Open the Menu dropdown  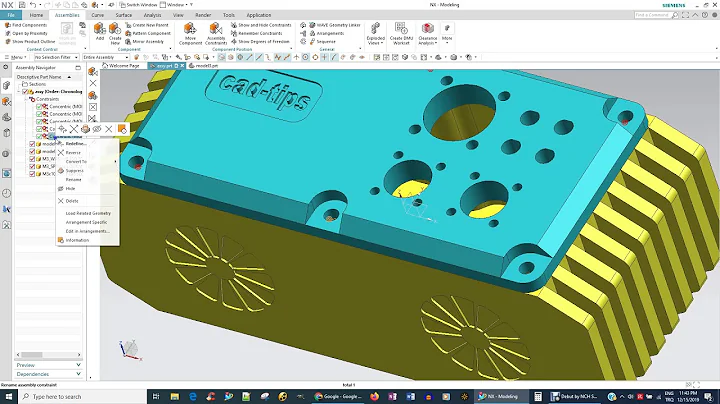pyautogui.click(x=16, y=57)
